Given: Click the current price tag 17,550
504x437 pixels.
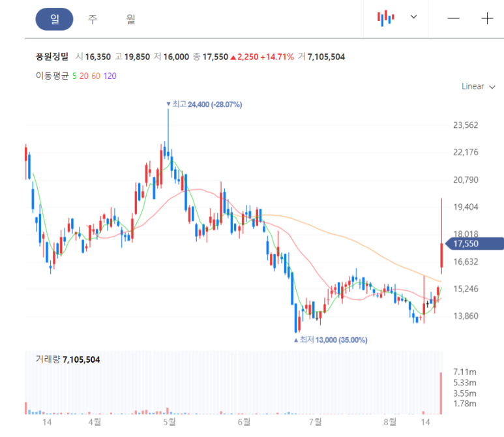Looking at the screenshot, I should click(x=474, y=244).
